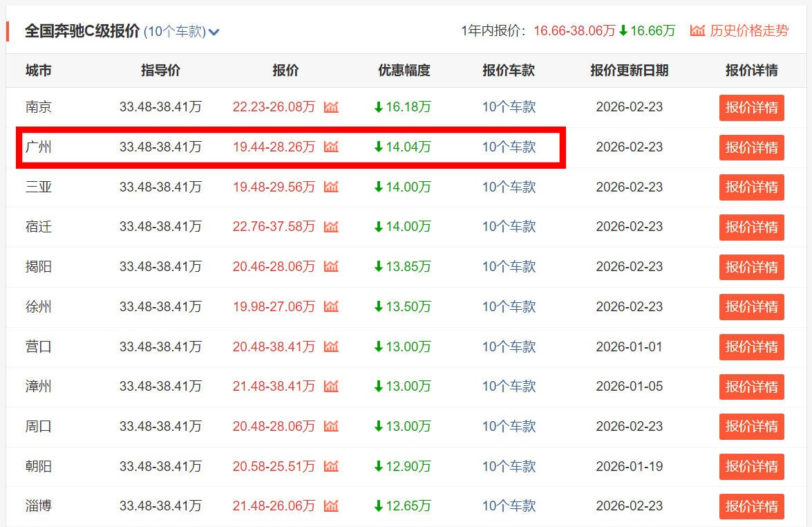Open 历史价格走势 link
The width and height of the screenshot is (812, 527).
749,30
